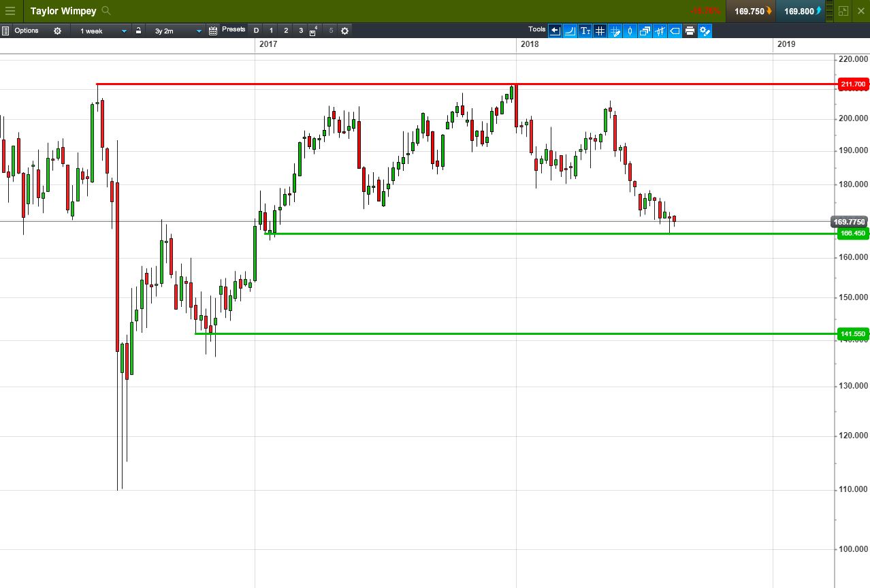Open the calendar date range picker
The height and width of the screenshot is (588, 870).
[213, 31]
